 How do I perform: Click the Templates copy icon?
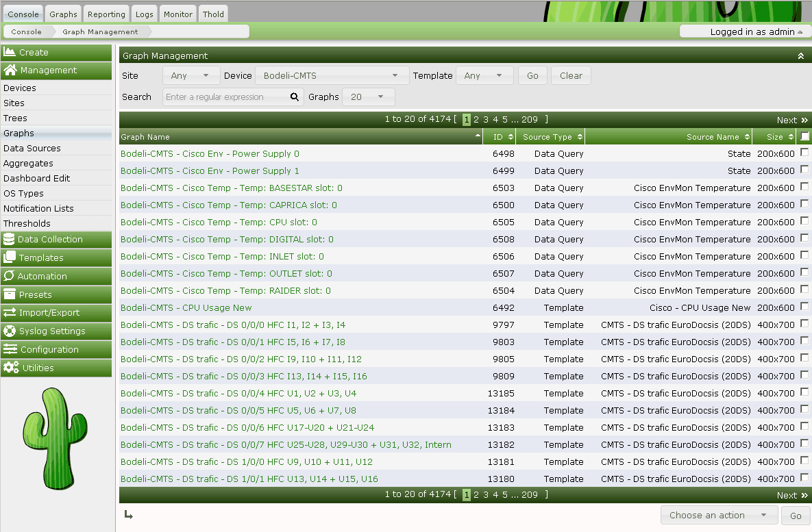tap(10, 257)
